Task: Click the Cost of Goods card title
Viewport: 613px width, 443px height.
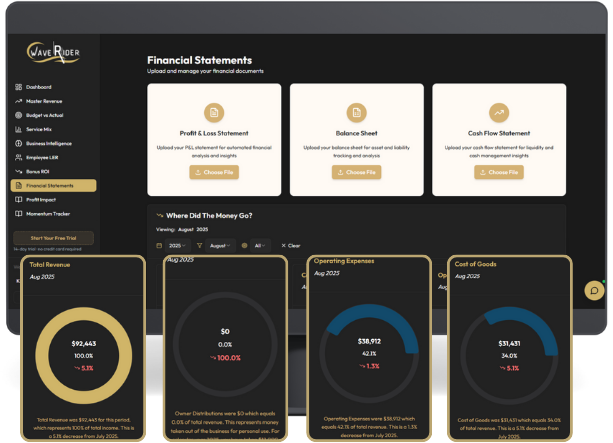Action: point(475,264)
